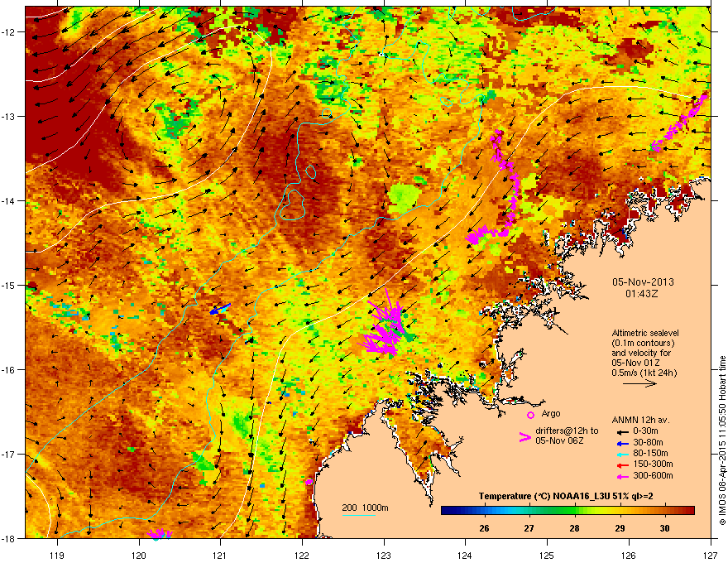
Task: Click the Argo magenta circle legend symbol
Action: pos(530,415)
